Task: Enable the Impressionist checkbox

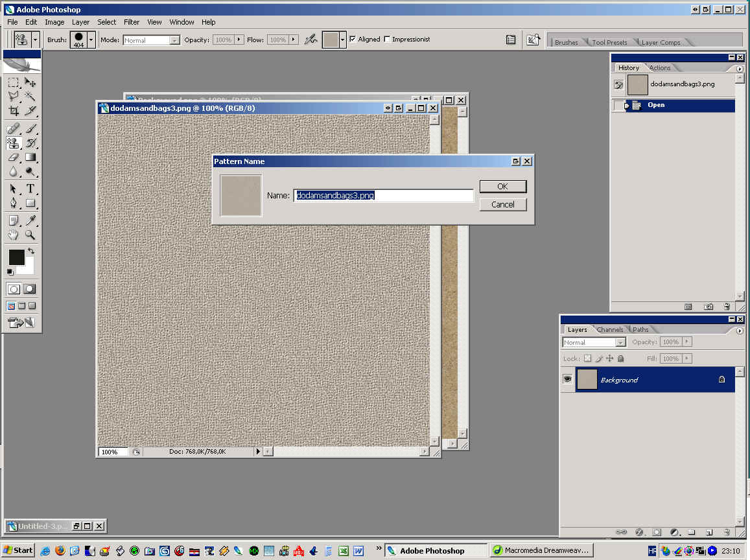Action: [x=388, y=40]
